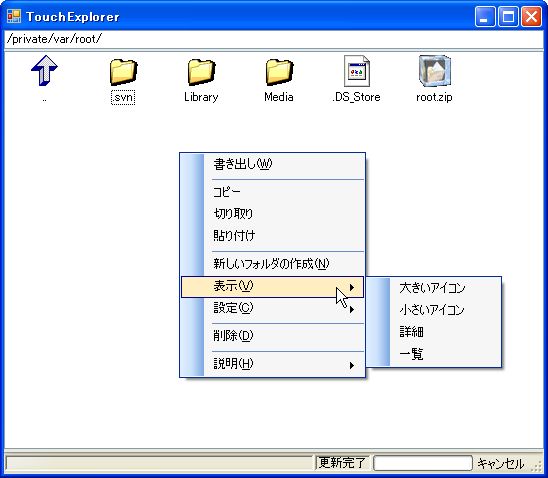The height and width of the screenshot is (478, 548).
Task: Select the up-arrow parent directory icon
Action: click(x=44, y=71)
